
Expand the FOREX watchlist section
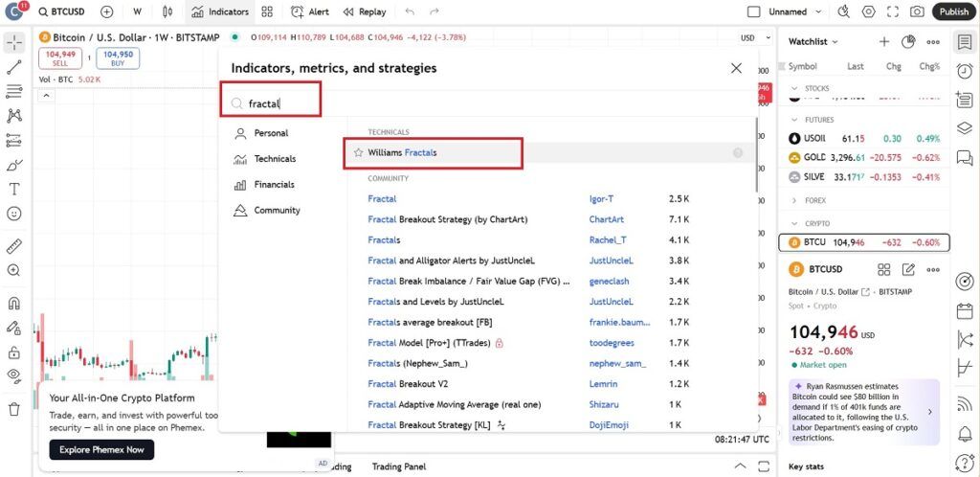(794, 200)
